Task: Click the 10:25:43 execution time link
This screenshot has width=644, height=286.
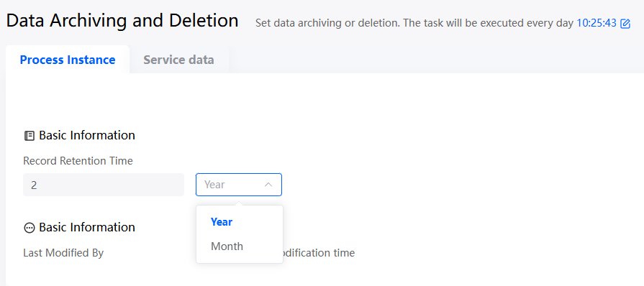Action: pyautogui.click(x=597, y=23)
